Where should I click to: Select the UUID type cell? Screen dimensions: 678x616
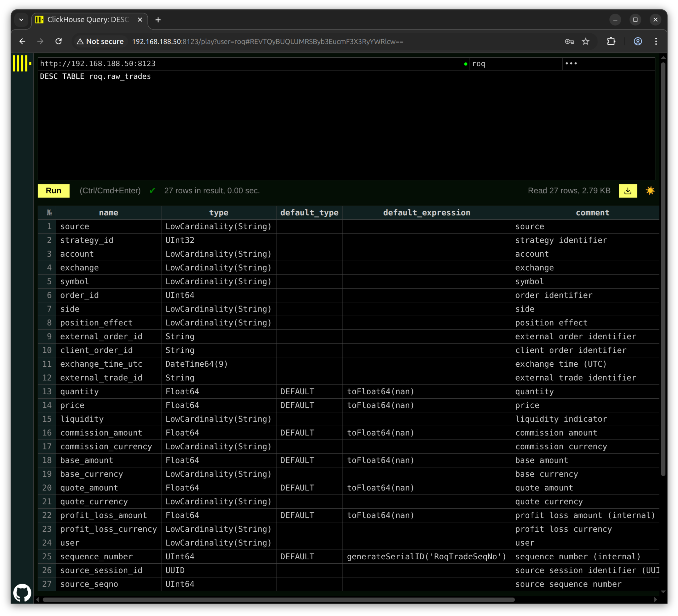click(x=219, y=570)
